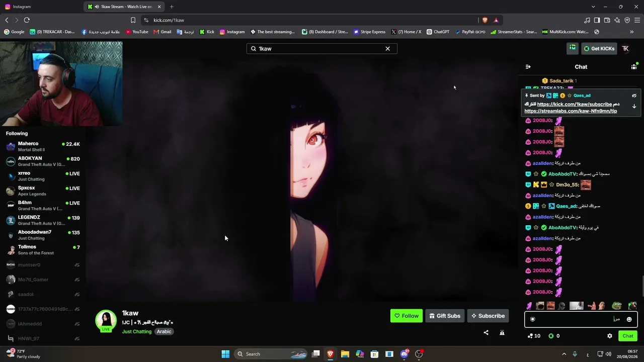
Task: Click the report stream icon beside share
Action: coord(502,332)
